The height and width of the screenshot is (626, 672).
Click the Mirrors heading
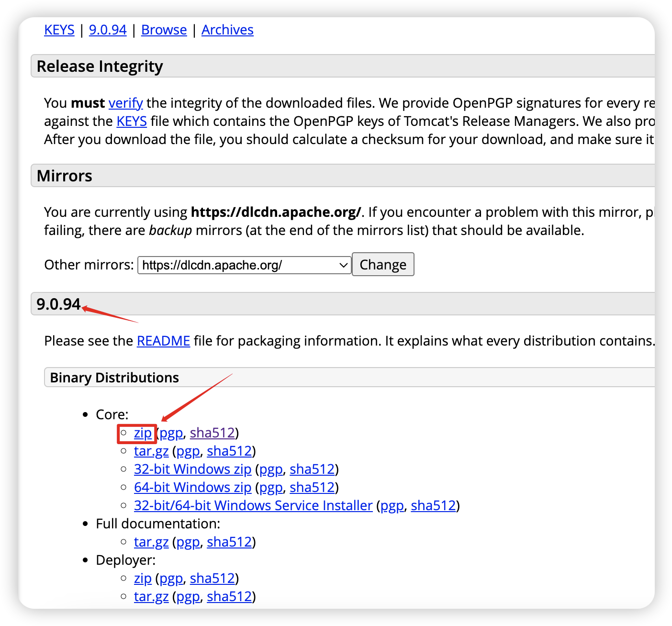point(65,176)
